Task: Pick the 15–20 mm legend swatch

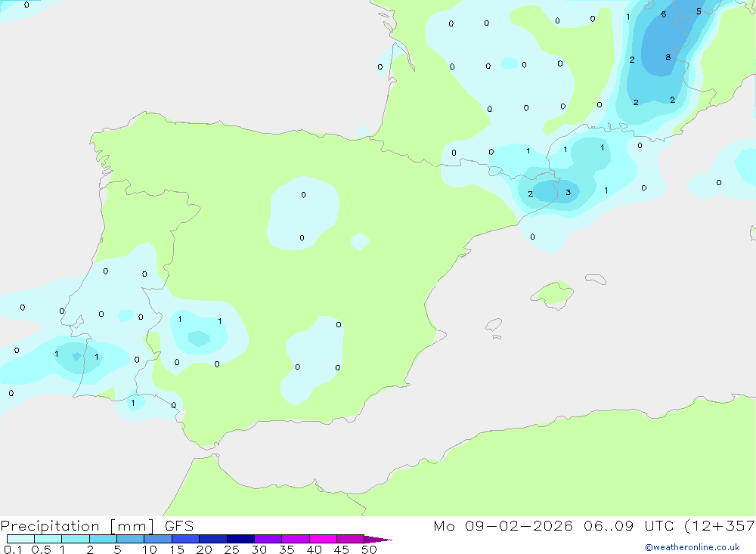Action: [186, 539]
